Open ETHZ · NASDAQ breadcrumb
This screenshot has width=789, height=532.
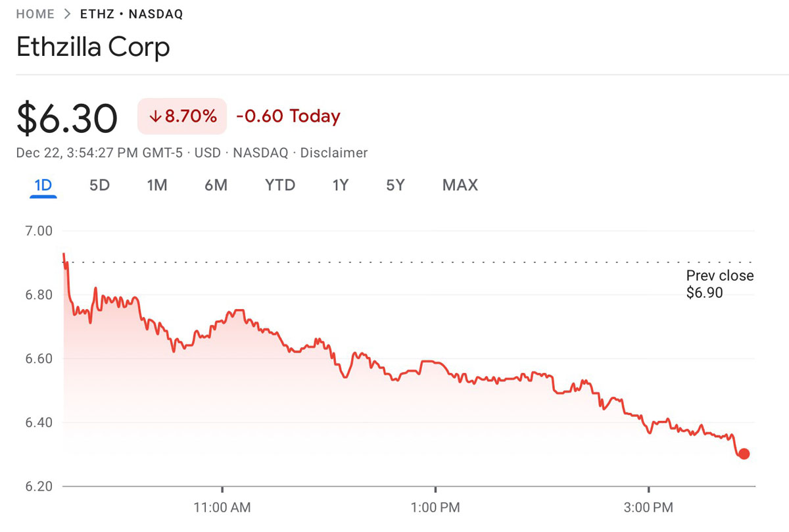pos(131,14)
